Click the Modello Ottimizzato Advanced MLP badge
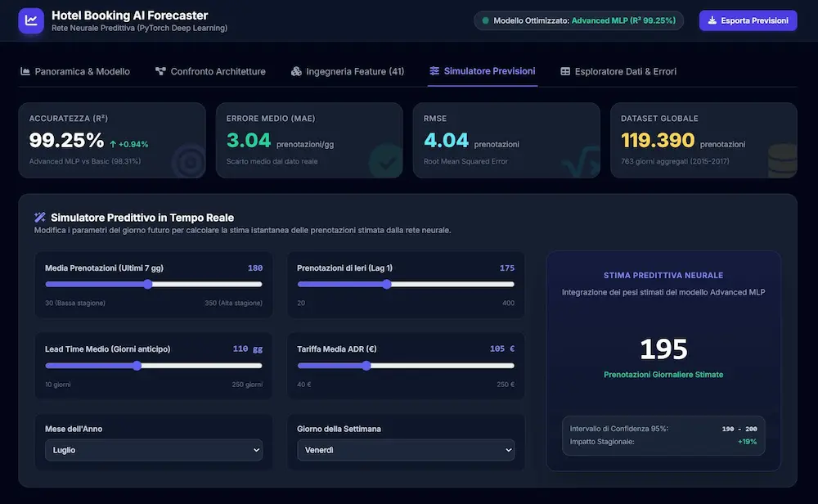Viewport: 818px width, 504px height. 578,21
